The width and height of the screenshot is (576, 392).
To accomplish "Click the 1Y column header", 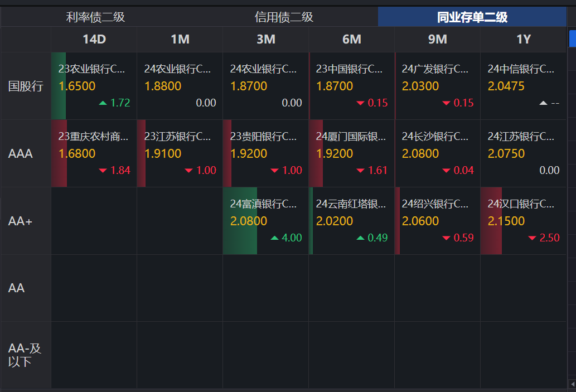I will [523, 40].
